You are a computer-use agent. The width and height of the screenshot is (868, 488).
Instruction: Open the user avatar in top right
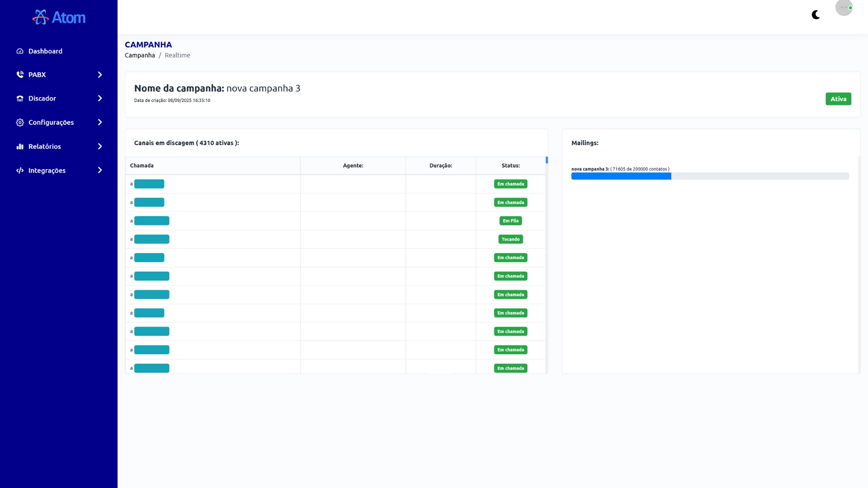click(844, 8)
